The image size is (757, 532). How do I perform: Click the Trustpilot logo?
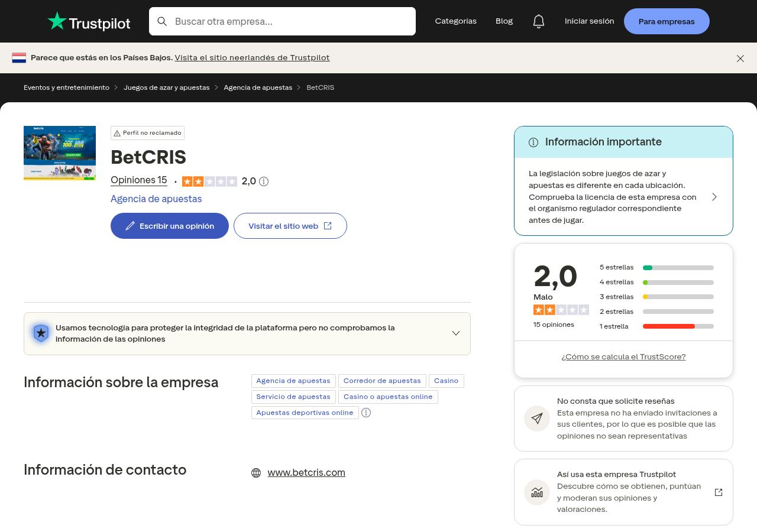(89, 21)
